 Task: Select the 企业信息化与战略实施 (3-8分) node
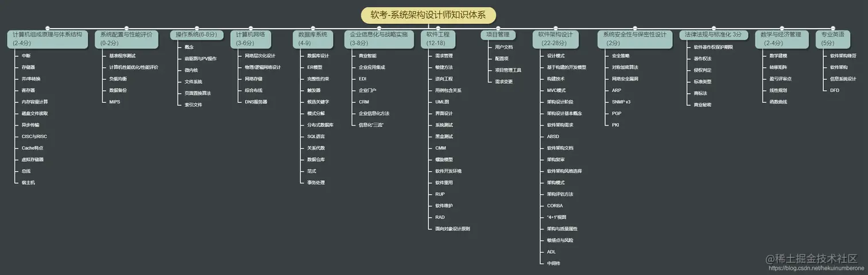379,38
